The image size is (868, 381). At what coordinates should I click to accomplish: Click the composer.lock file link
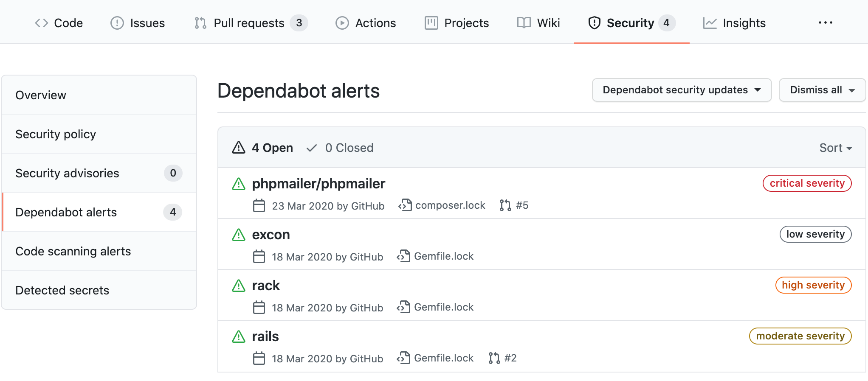tap(450, 205)
